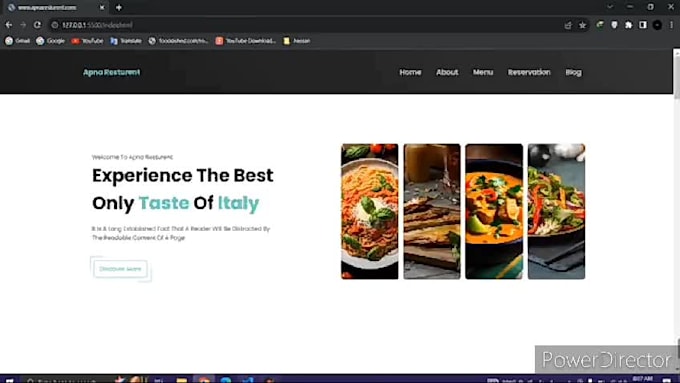Open the Chrome three-dot menu
680x383 pixels.
tap(671, 25)
